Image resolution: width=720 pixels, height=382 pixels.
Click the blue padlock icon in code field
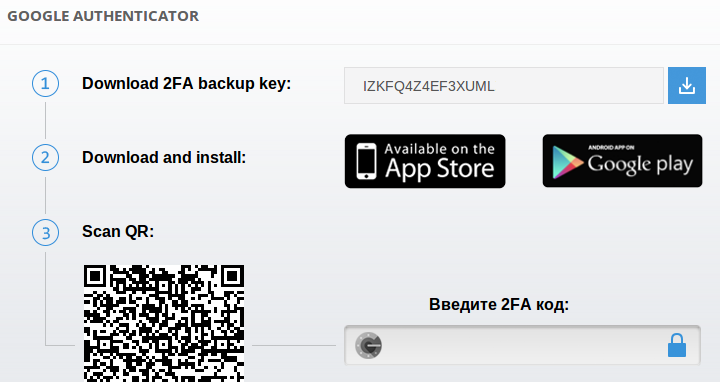676,346
